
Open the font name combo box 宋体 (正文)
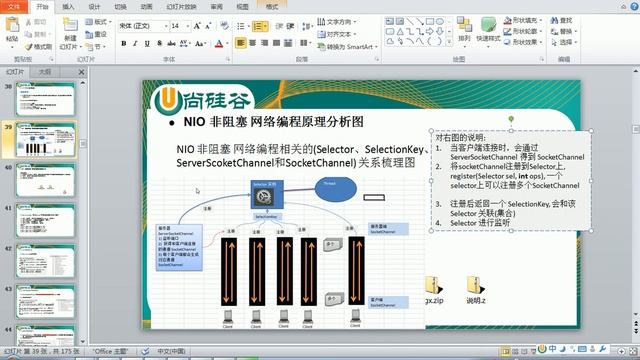tap(143, 26)
